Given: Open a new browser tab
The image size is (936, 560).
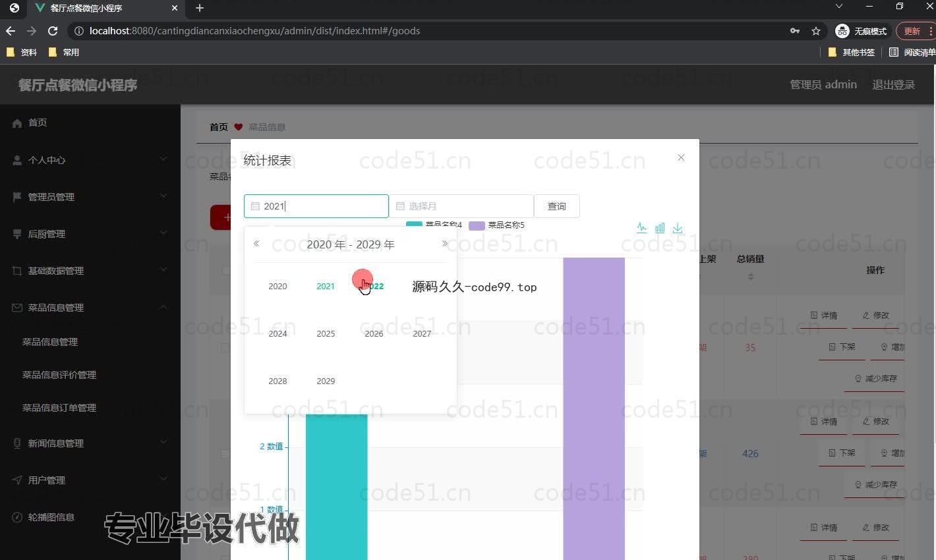Looking at the screenshot, I should (x=200, y=8).
